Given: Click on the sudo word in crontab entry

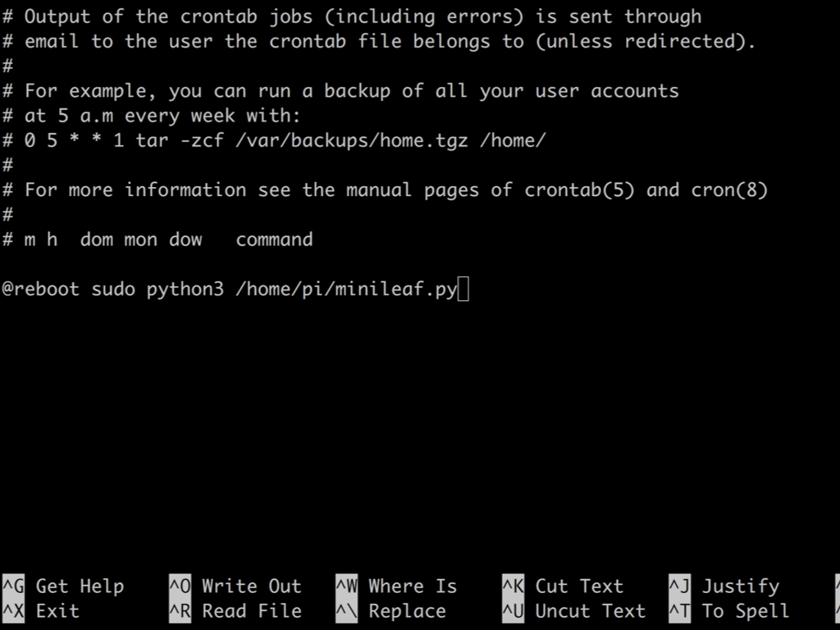Looking at the screenshot, I should [x=113, y=290].
